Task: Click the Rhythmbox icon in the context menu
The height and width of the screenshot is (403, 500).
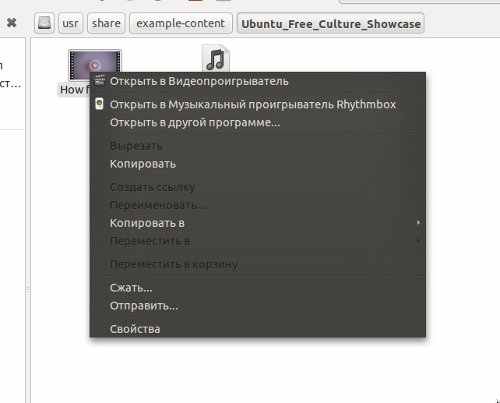Action: tap(99, 104)
